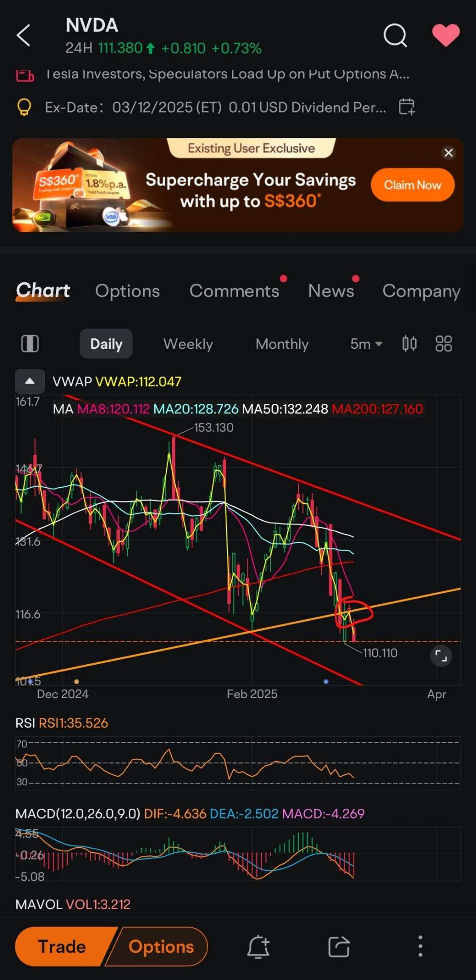Open the MAVOL VOL1:3.212 label
Viewport: 476px width, 980px height.
[x=73, y=904]
